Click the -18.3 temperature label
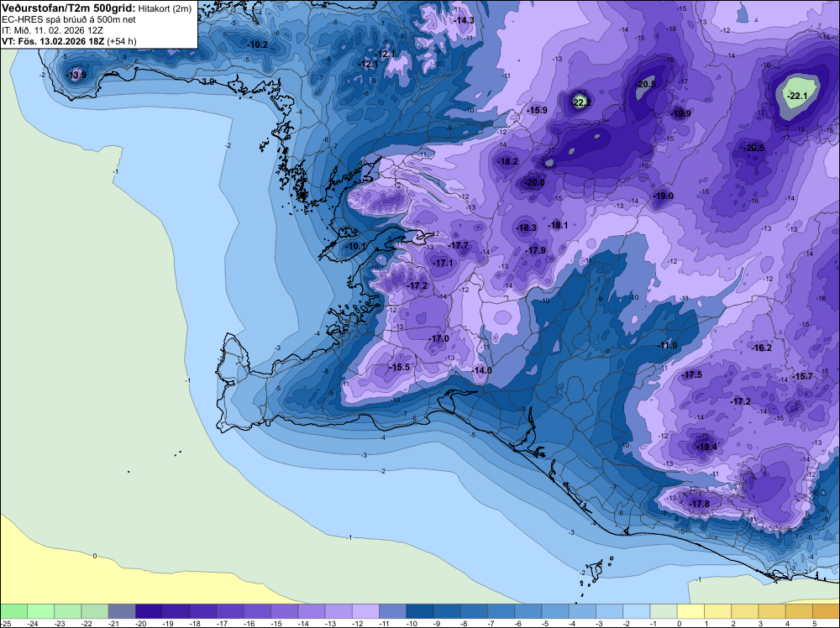 click(526, 228)
